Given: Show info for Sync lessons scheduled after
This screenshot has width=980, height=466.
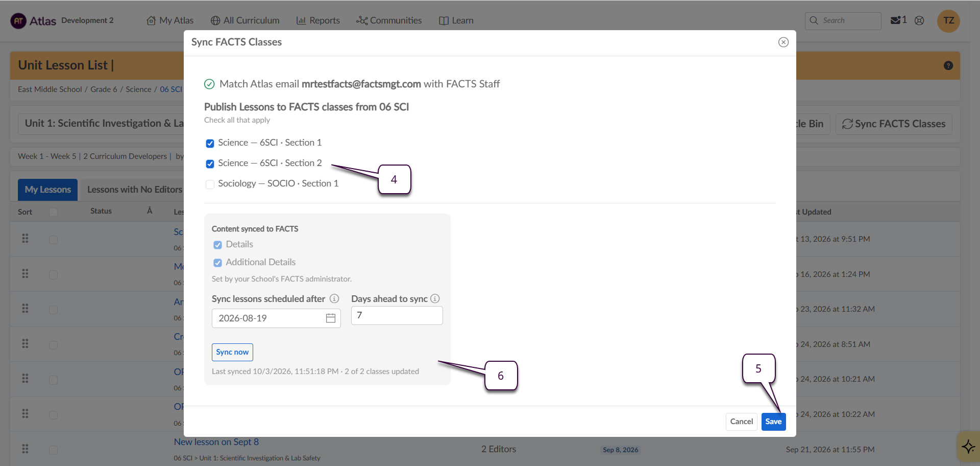Looking at the screenshot, I should tap(334, 298).
